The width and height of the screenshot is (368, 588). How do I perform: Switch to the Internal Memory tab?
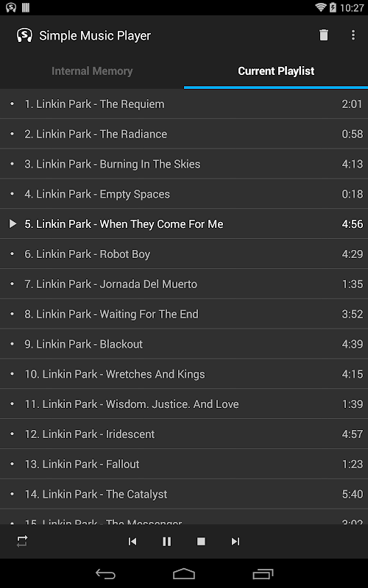(x=92, y=71)
